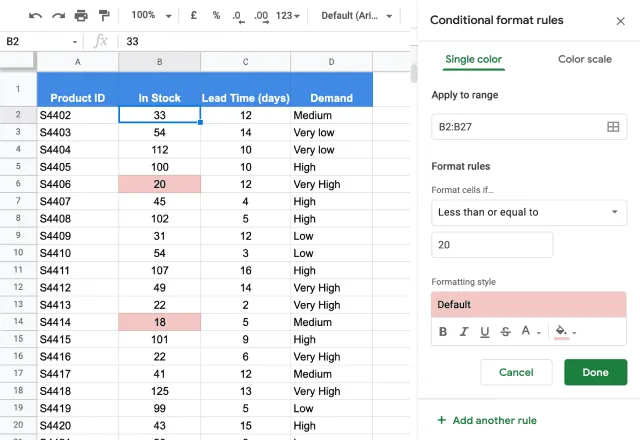Open the select data range grid icon
This screenshot has height=440, width=640.
[x=613, y=127]
